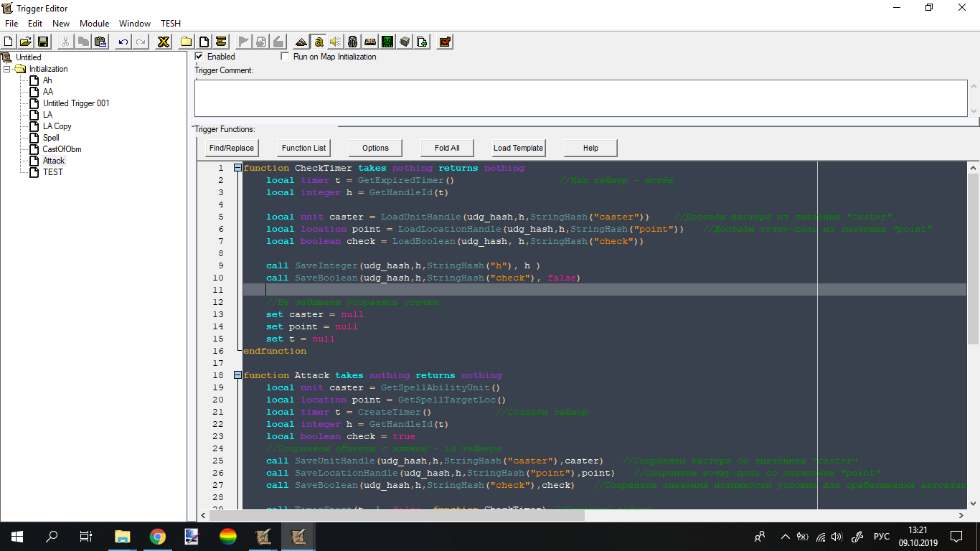Click the Undo arrow in the toolbar

tap(123, 42)
